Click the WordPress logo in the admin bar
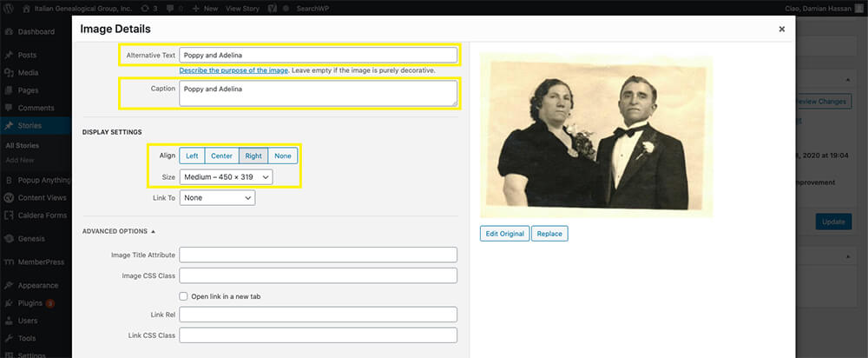The height and width of the screenshot is (358, 868). coord(9,9)
